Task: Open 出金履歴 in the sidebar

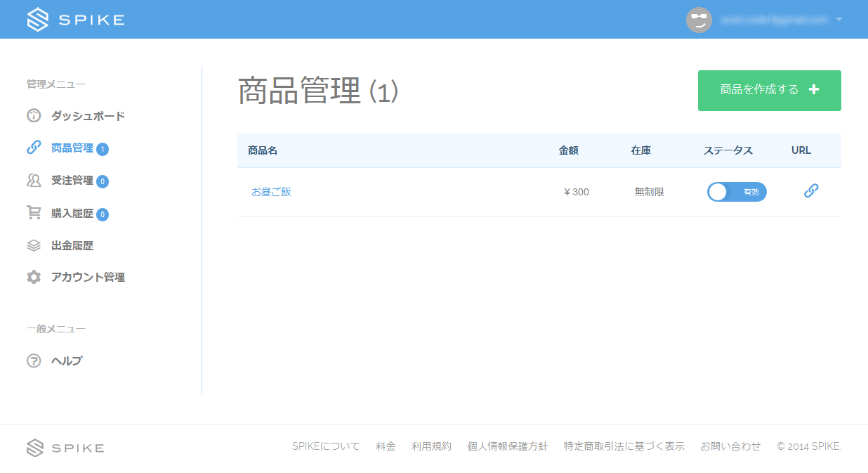Action: 72,246
